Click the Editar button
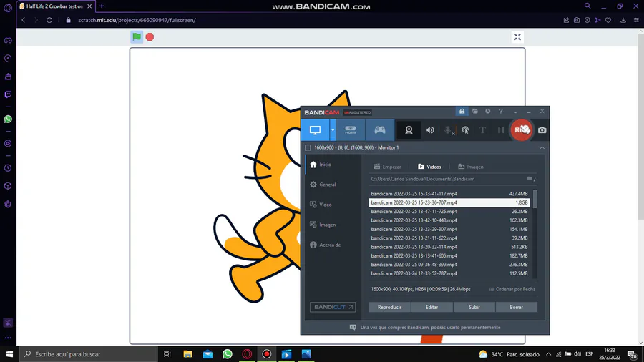This screenshot has width=644, height=362. point(431,307)
